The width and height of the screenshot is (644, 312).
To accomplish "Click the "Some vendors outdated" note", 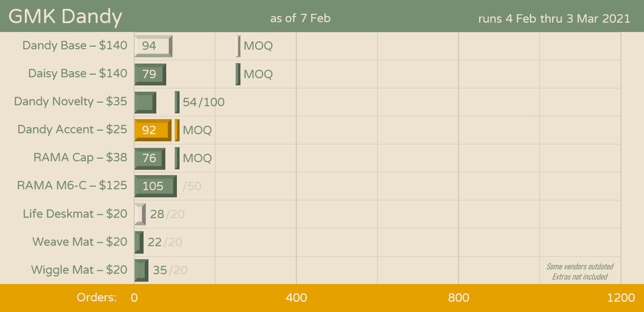I will 580,267.
